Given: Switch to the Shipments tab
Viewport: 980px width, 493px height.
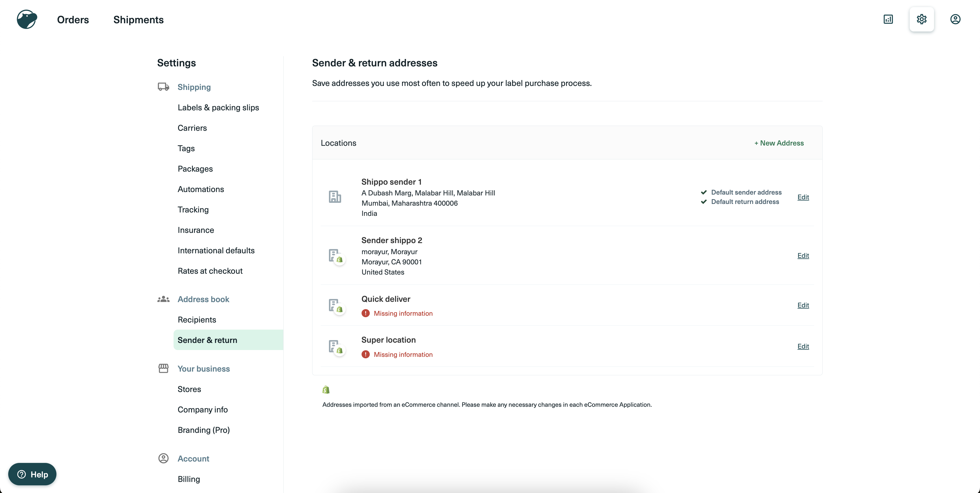Looking at the screenshot, I should pyautogui.click(x=138, y=19).
